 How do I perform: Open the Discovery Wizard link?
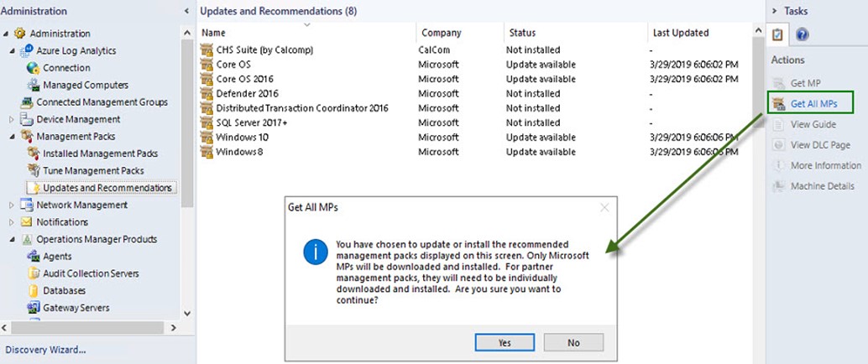45,350
